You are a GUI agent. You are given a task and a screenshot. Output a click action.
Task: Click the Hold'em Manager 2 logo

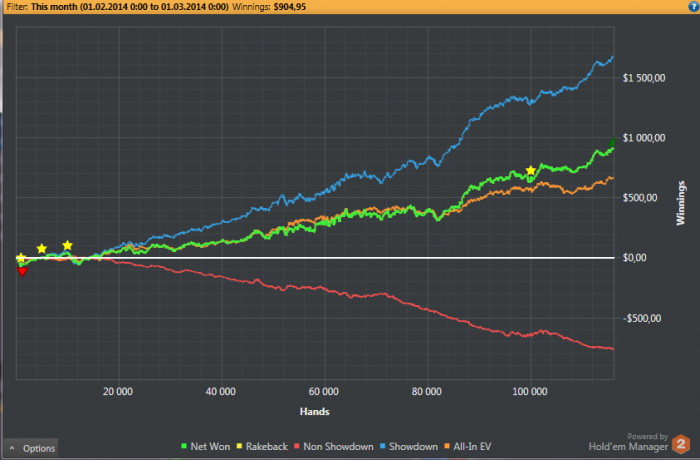(x=681, y=444)
